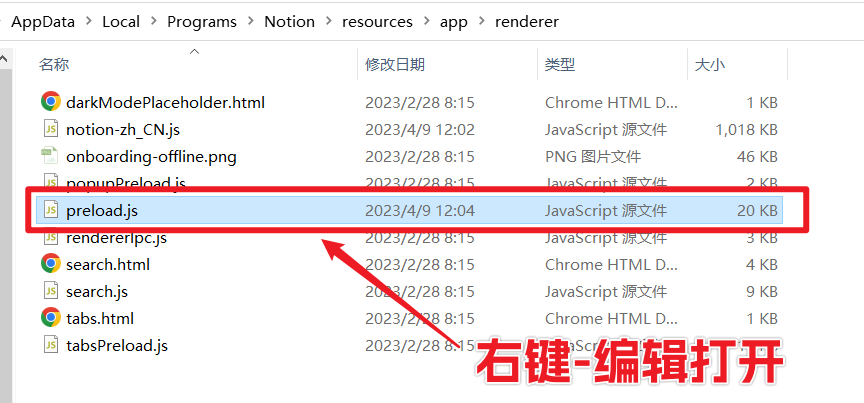The image size is (864, 403).
Task: Sort by the 类型 column header
Action: pos(560,65)
